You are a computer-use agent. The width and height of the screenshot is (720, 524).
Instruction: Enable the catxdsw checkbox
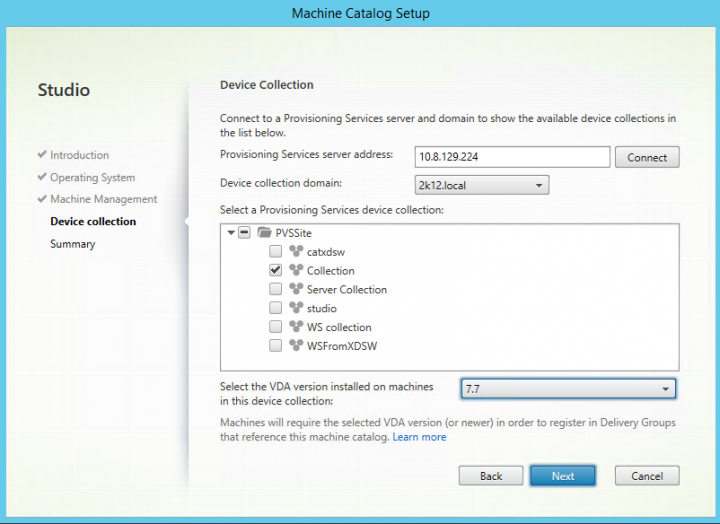tap(275, 252)
